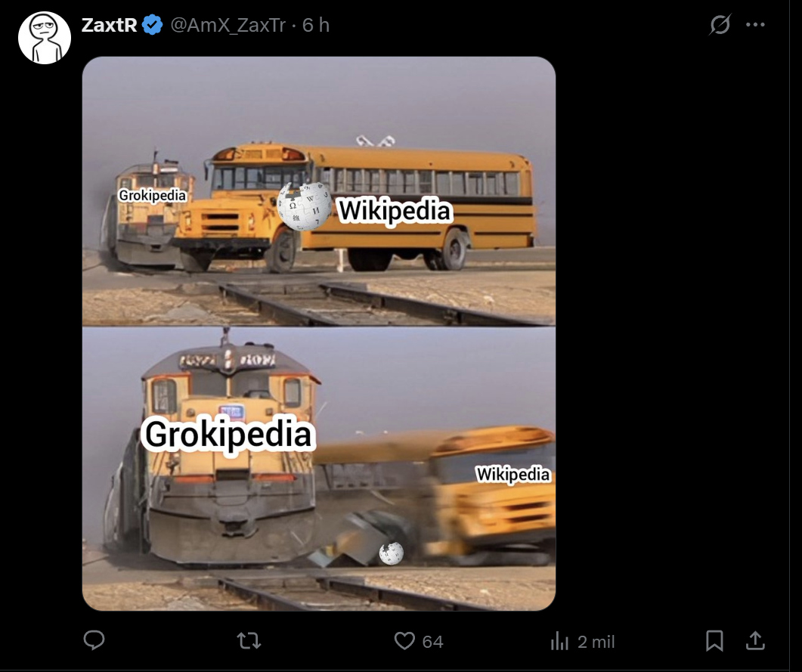The height and width of the screenshot is (672, 802).
Task: Open the @AmX_ZaxTr handle link
Action: pos(228,25)
